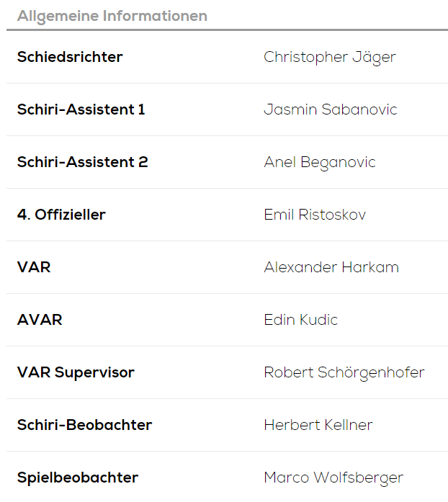The width and height of the screenshot is (448, 502).
Task: Select fourth official Emil Ristoskov
Action: coord(314,215)
